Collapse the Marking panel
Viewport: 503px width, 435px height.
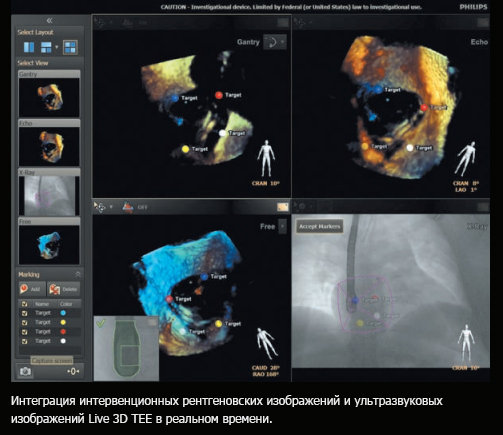(78, 274)
